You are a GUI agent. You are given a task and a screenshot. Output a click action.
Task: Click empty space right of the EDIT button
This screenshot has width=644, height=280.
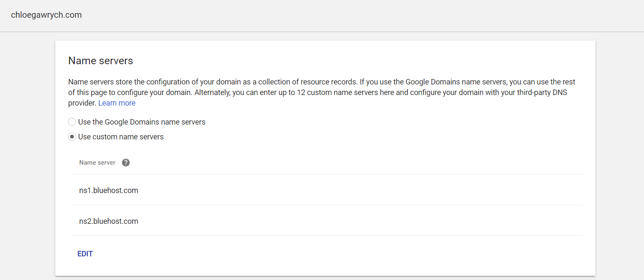click(338, 254)
